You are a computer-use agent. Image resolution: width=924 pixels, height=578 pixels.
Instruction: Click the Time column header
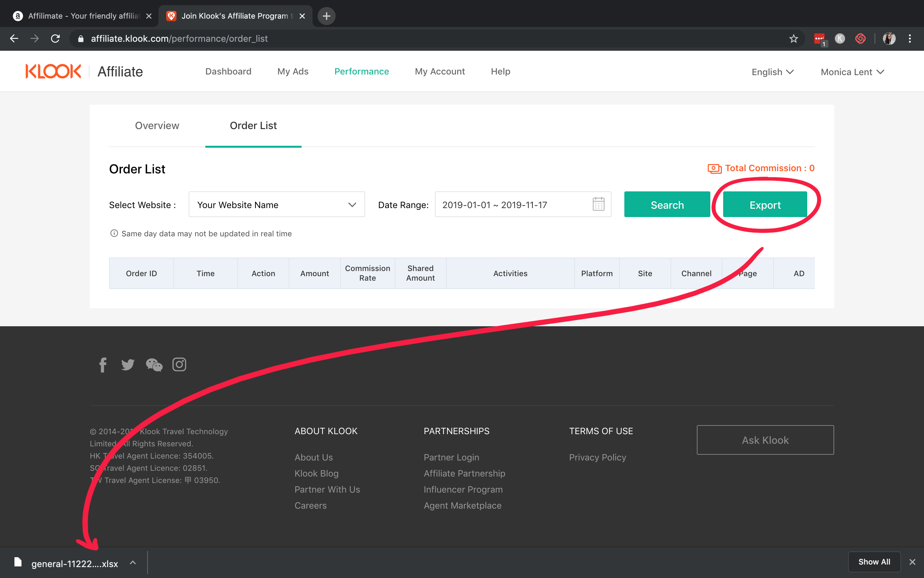[205, 273]
